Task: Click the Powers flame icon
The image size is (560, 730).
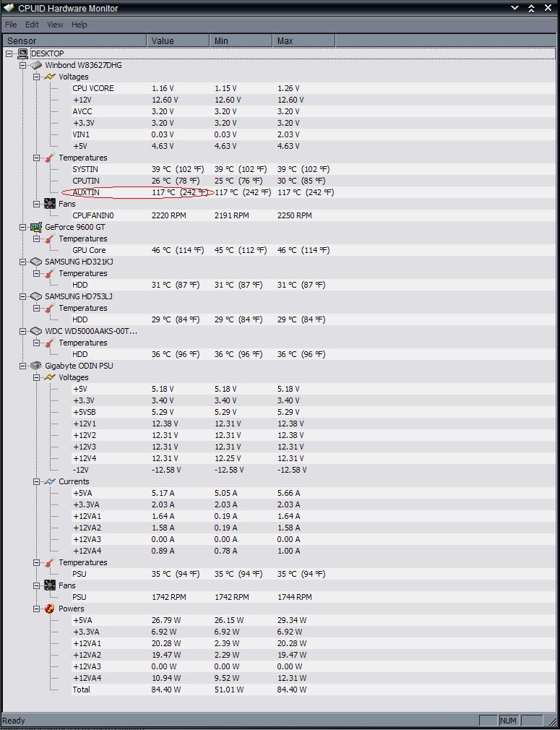Action: click(49, 609)
